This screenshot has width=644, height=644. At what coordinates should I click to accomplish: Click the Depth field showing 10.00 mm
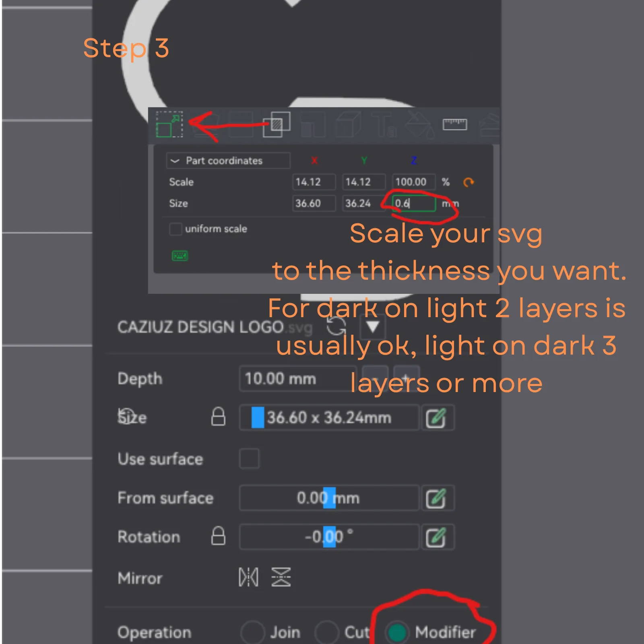(x=298, y=379)
